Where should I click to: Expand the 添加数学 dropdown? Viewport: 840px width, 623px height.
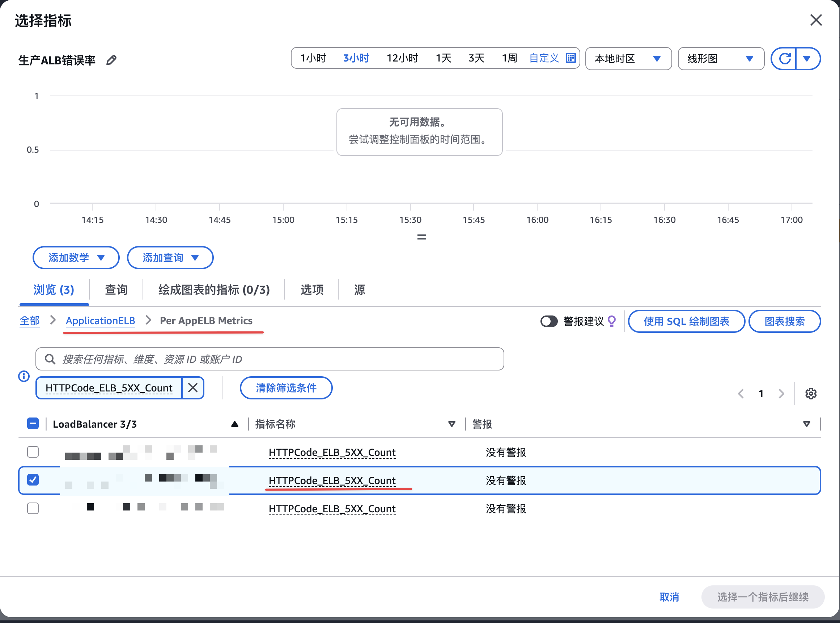pyautogui.click(x=76, y=258)
